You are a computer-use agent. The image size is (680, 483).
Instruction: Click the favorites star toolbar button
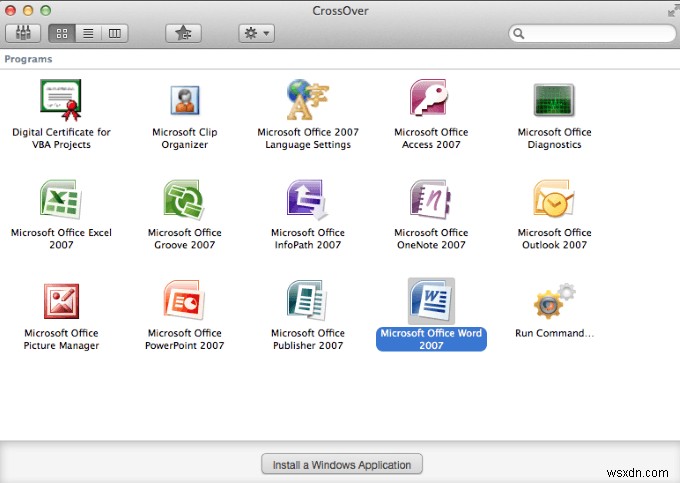click(x=183, y=33)
